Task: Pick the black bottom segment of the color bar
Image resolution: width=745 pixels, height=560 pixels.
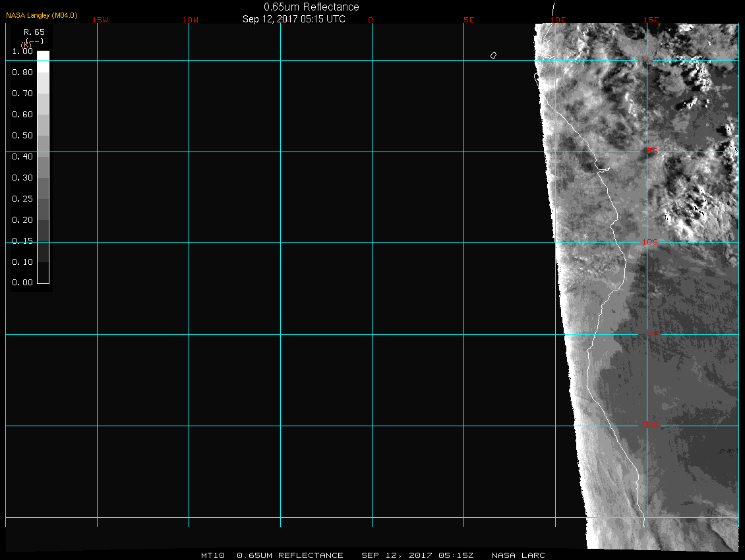Action: (44, 273)
